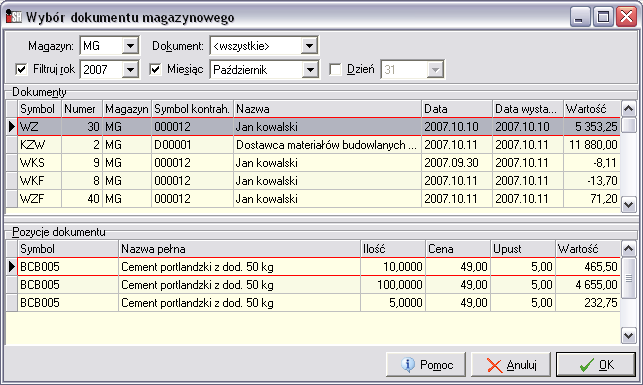Viewport: 643px width, 385px height.
Task: Select the KZW document row
Action: (319, 145)
